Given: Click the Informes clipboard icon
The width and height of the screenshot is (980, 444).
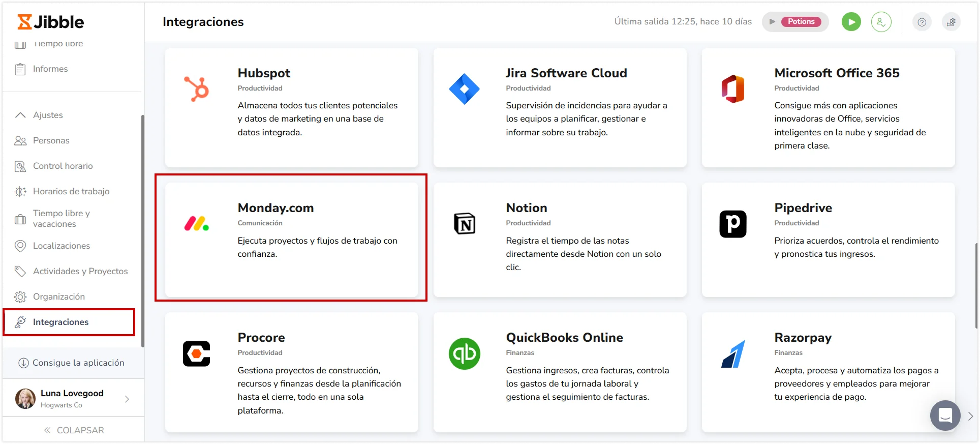Looking at the screenshot, I should [20, 69].
